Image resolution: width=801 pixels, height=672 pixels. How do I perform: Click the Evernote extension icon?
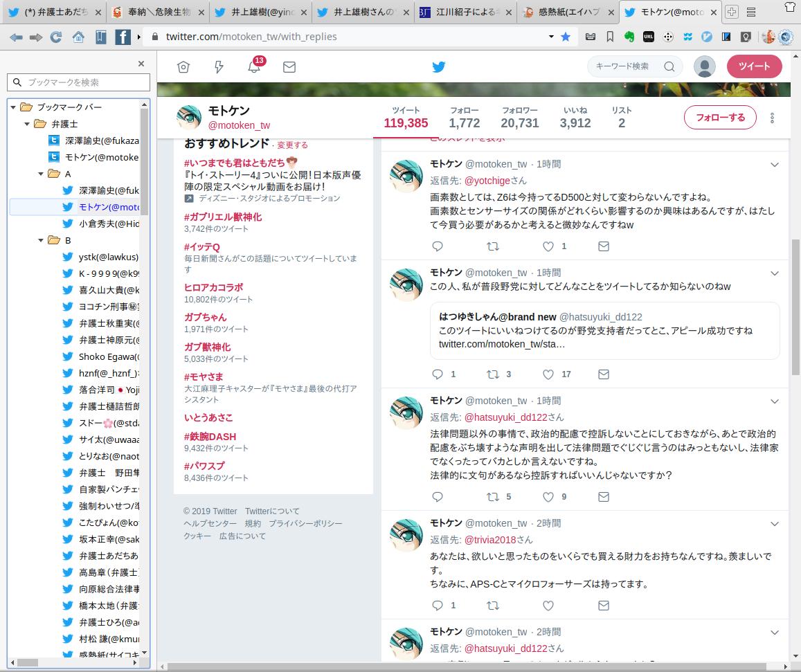tap(629, 37)
